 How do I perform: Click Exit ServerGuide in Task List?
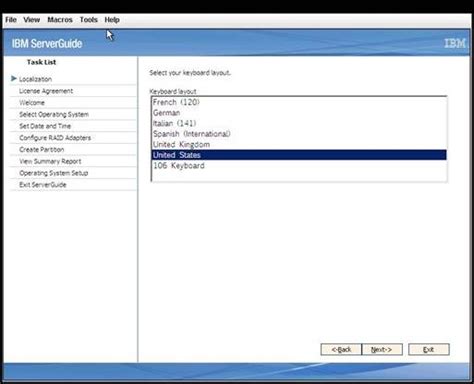(x=43, y=185)
